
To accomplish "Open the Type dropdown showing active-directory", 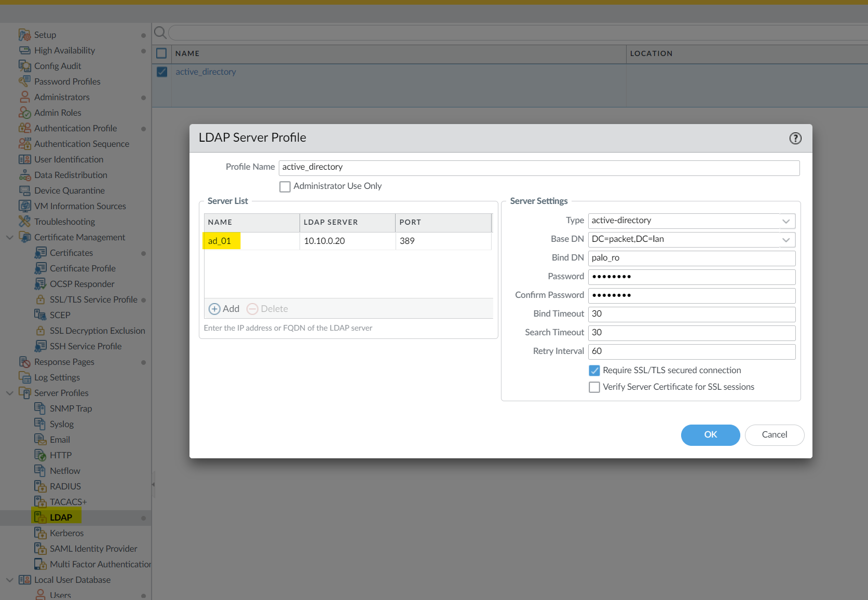I will coord(786,221).
